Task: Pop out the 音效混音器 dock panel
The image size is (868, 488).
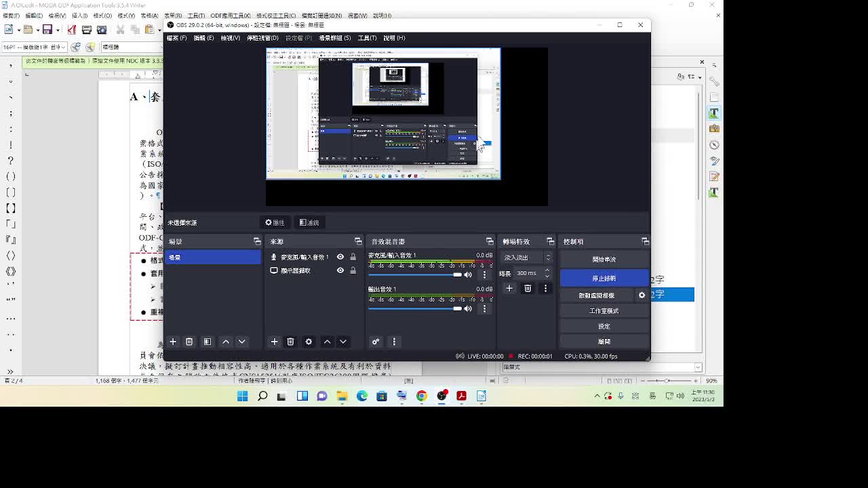Action: pyautogui.click(x=490, y=241)
